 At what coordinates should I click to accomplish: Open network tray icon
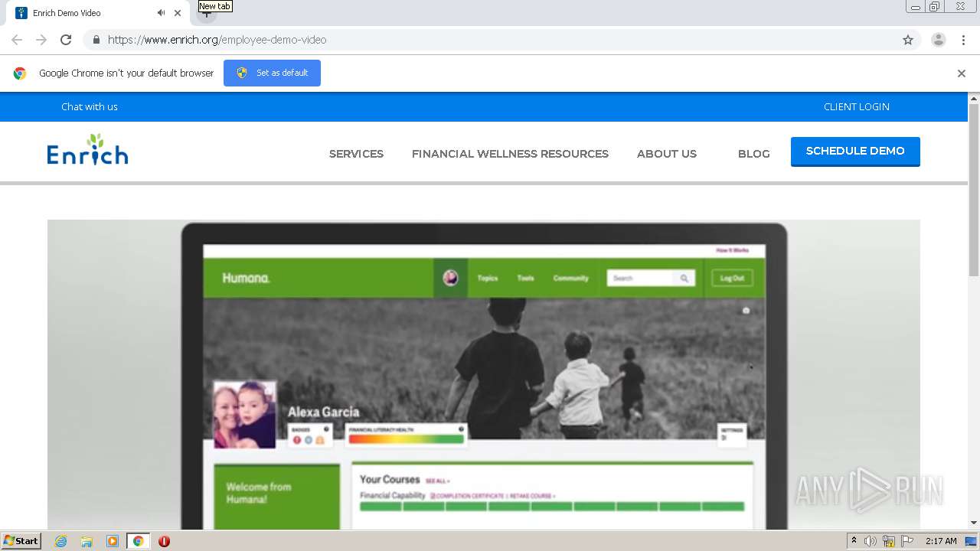click(x=889, y=541)
